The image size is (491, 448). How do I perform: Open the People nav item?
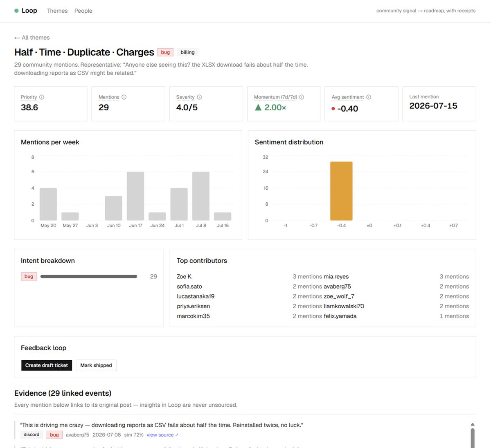[x=83, y=11]
